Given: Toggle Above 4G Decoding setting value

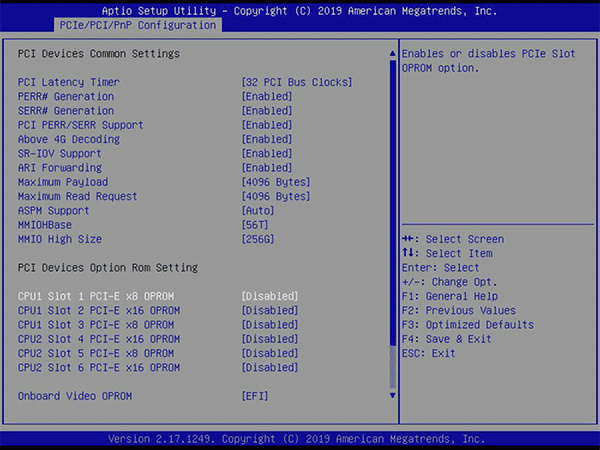Looking at the screenshot, I should [268, 139].
